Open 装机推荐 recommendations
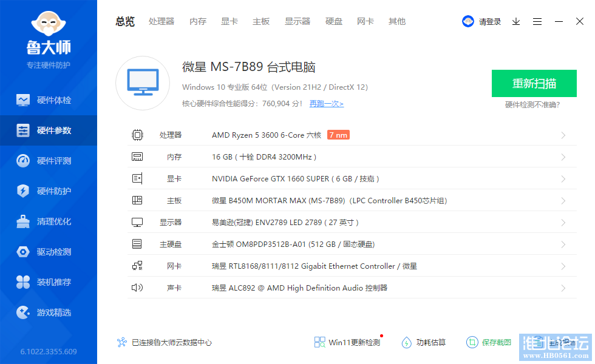The height and width of the screenshot is (364, 595). click(x=49, y=282)
